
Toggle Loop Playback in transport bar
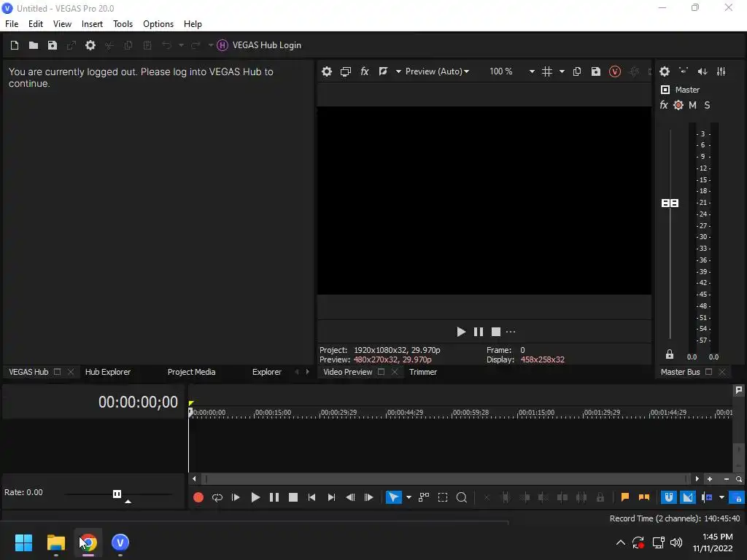point(217,497)
